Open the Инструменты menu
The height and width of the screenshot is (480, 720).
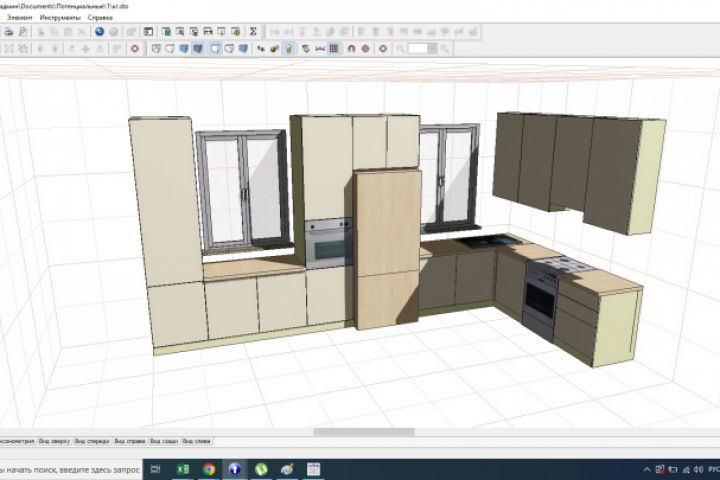[x=60, y=17]
